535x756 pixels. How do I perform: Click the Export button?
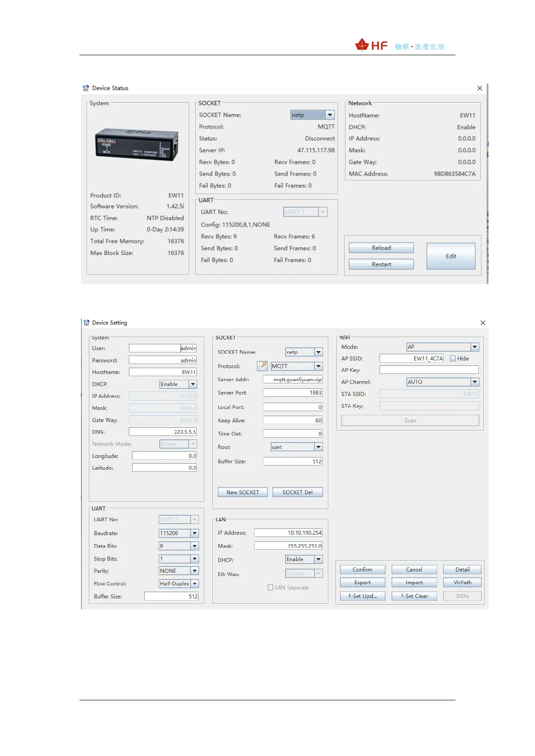363,582
